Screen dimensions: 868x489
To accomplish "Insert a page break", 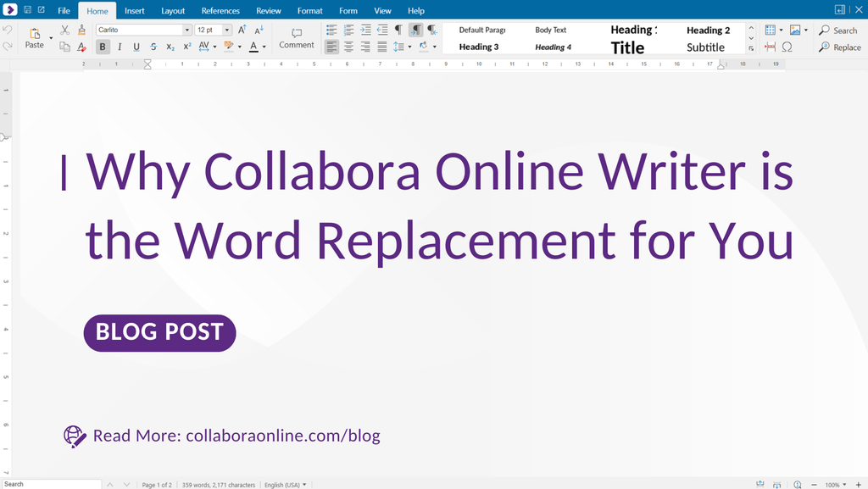I will pyautogui.click(x=770, y=47).
